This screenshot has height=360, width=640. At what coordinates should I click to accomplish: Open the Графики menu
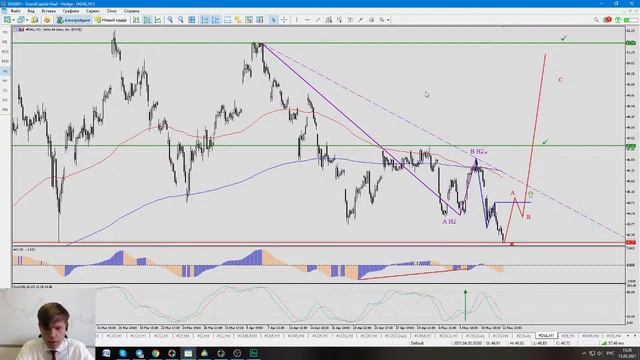coord(71,11)
